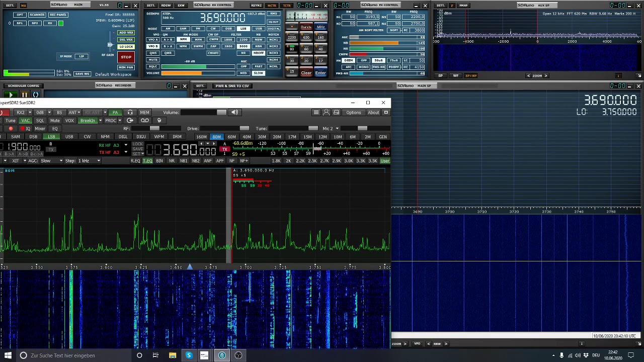This screenshot has height=362, width=644.
Task: Select the 2.7K filter width
Action: [x=324, y=161]
